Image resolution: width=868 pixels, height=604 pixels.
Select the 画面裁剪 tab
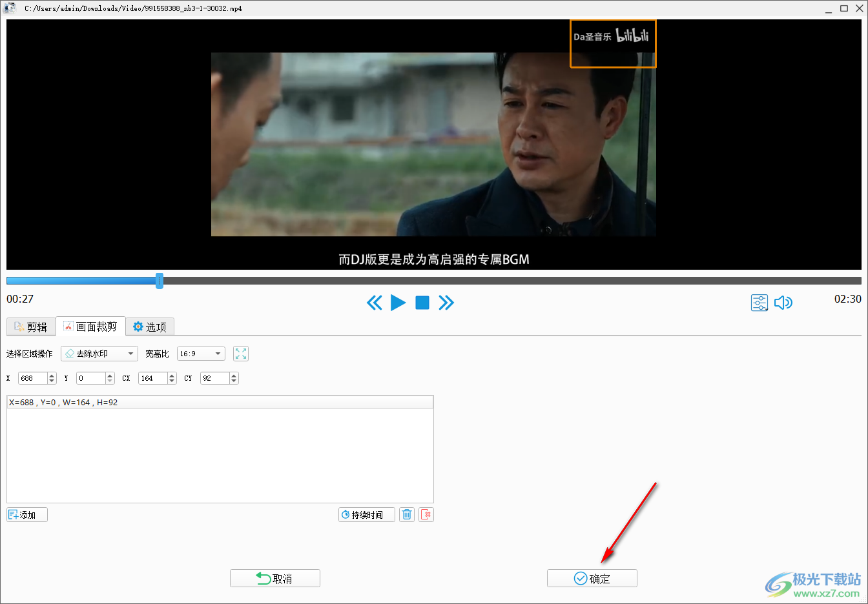(x=90, y=327)
